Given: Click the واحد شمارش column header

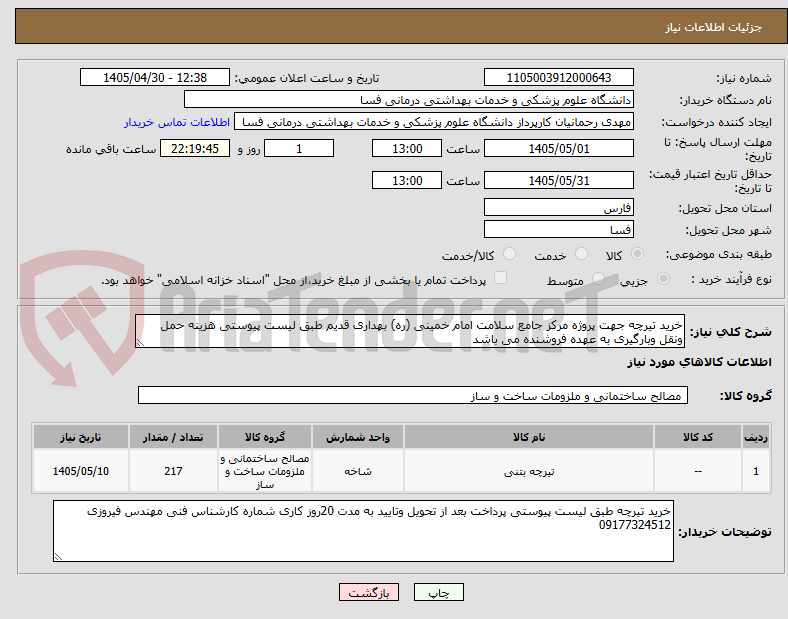Looking at the screenshot, I should click(358, 437).
